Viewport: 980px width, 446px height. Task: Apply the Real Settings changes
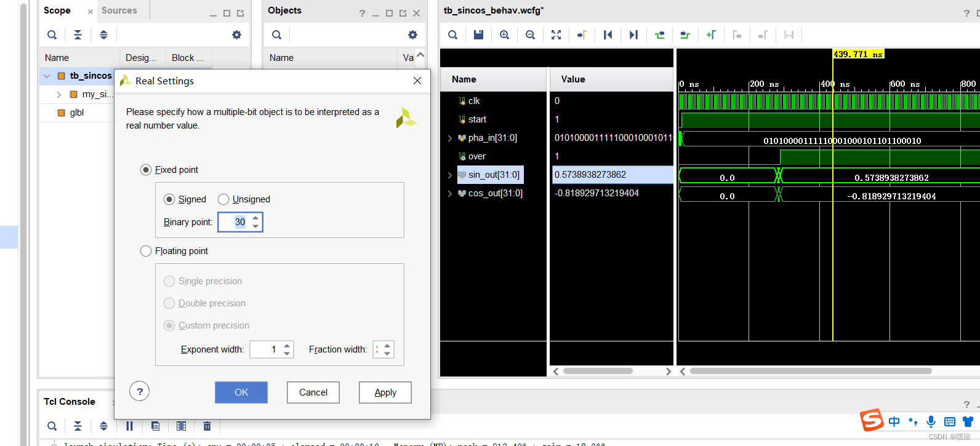[385, 392]
